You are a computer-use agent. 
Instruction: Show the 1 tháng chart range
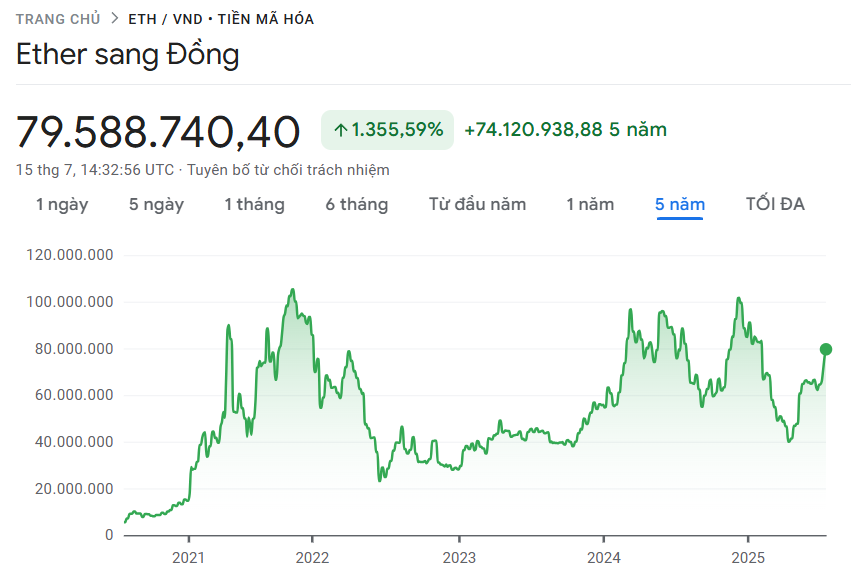pyautogui.click(x=254, y=205)
